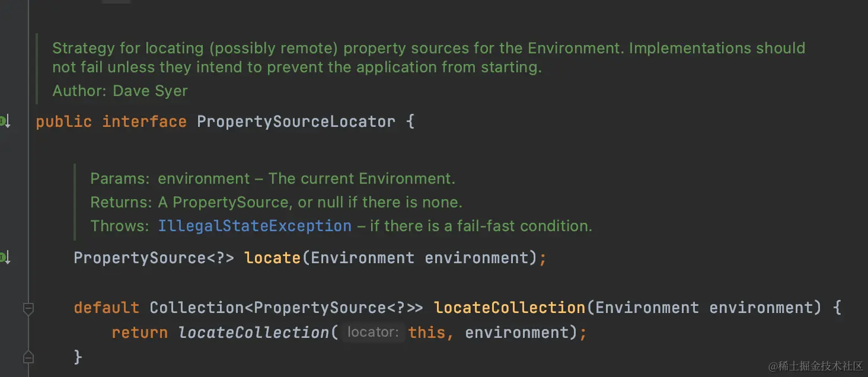The image size is (868, 377).
Task: Click the 'public' keyword
Action: (x=64, y=122)
